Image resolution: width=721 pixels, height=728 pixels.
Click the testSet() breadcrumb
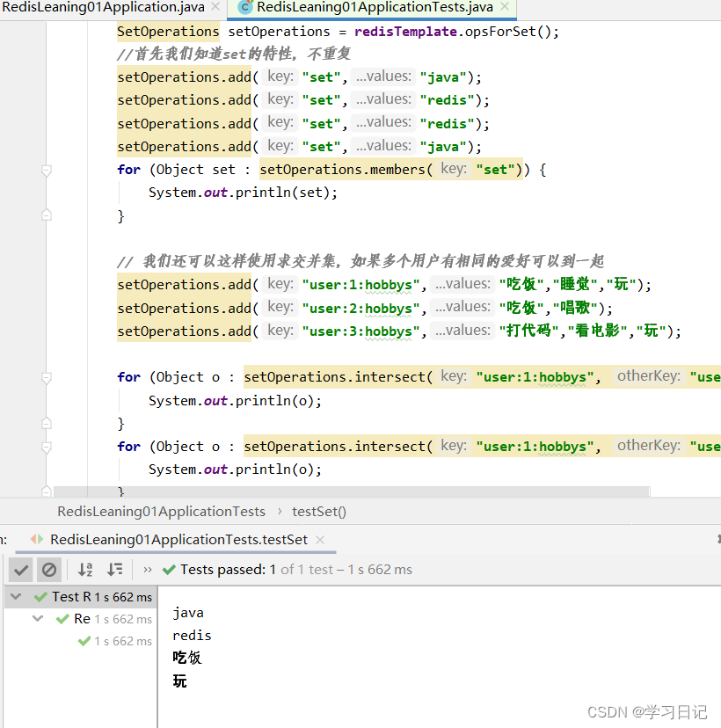pyautogui.click(x=318, y=511)
